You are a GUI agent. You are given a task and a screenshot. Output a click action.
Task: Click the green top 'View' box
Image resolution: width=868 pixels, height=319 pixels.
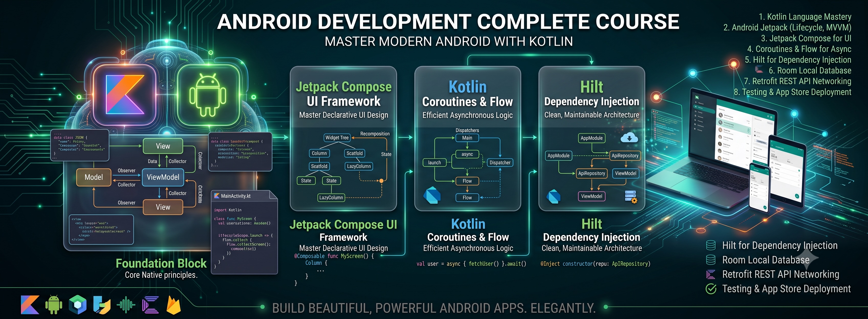point(163,146)
